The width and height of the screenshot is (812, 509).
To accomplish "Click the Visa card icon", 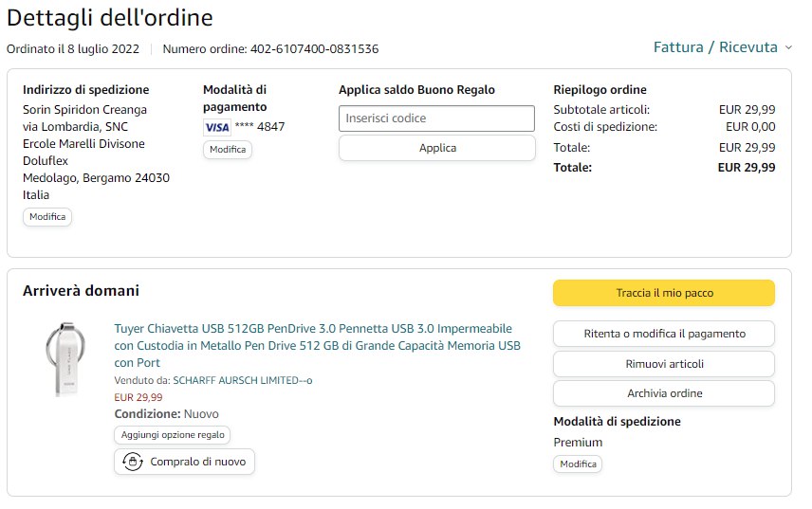I will 216,127.
